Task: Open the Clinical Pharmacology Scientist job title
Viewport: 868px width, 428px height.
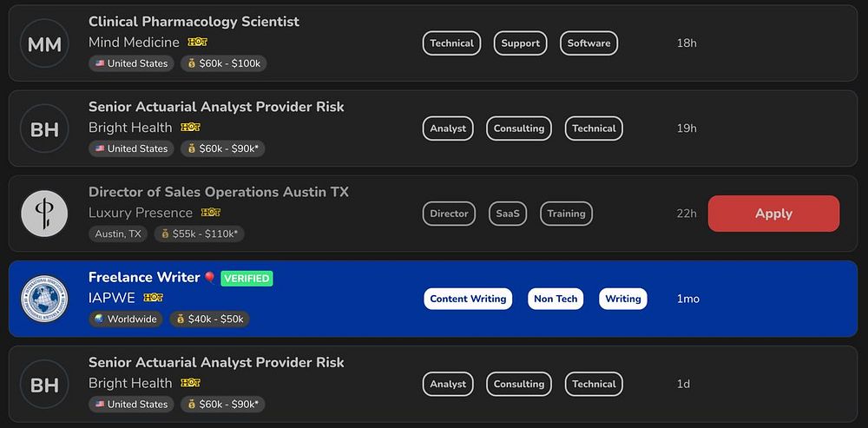Action: (x=194, y=22)
